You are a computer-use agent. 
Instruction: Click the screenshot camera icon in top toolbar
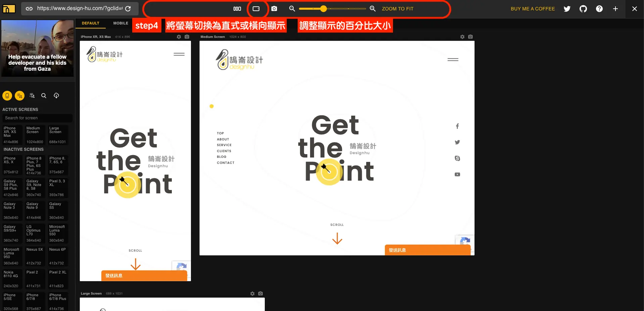[274, 9]
